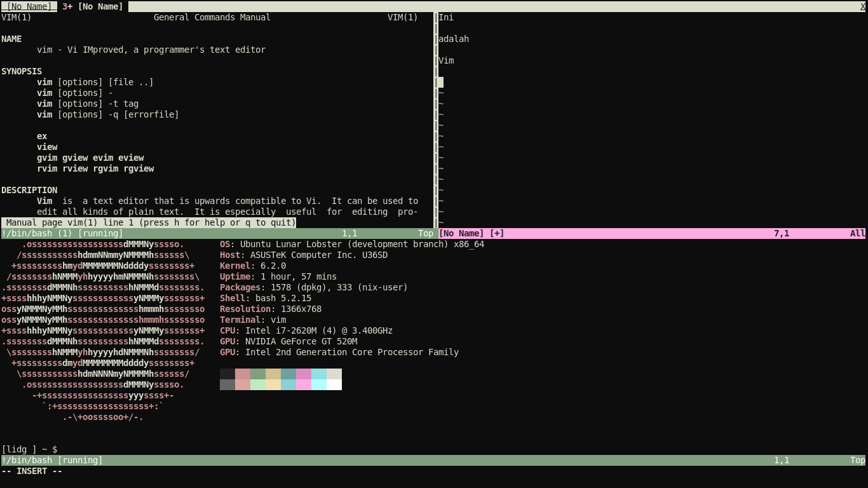Click the 'GPU: NVIDIA GeForce GT 520M' line
Image resolution: width=868 pixels, height=488 pixels.
coord(288,341)
